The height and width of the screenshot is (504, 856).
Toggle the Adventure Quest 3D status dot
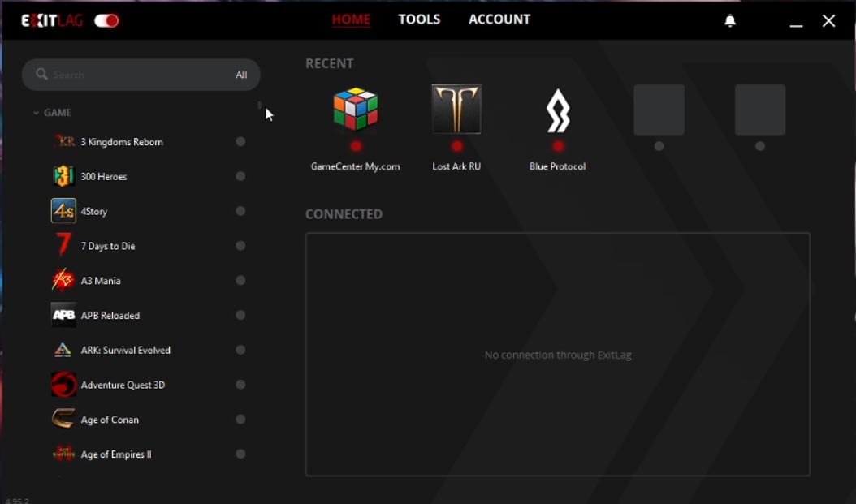click(240, 385)
